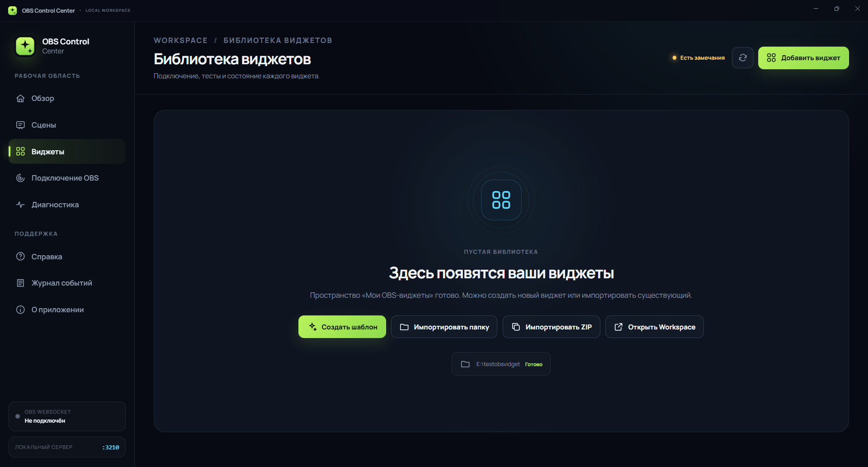Click the OBS Control Center sidebar logo
This screenshot has height=467, width=868.
tap(25, 46)
